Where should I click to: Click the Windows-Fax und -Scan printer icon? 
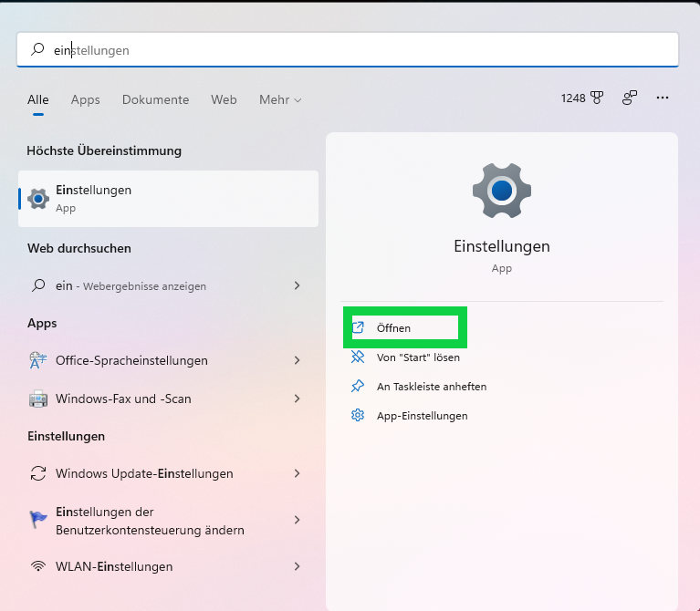[38, 399]
